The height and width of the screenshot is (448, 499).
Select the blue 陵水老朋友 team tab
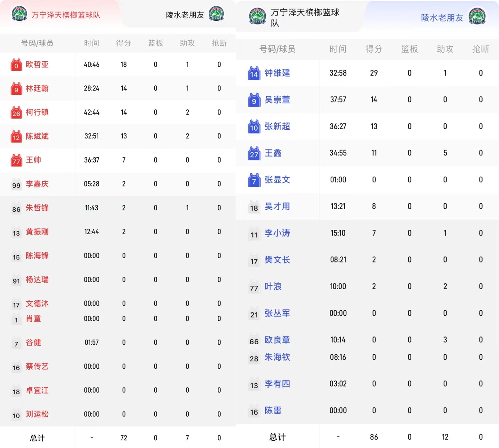[x=442, y=18]
